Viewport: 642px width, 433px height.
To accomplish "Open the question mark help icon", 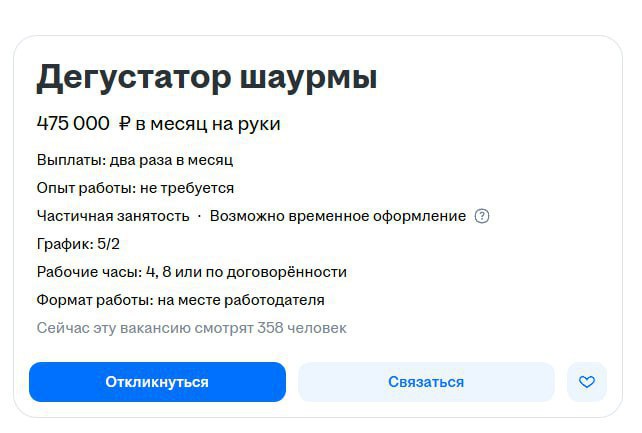I will coord(482,216).
